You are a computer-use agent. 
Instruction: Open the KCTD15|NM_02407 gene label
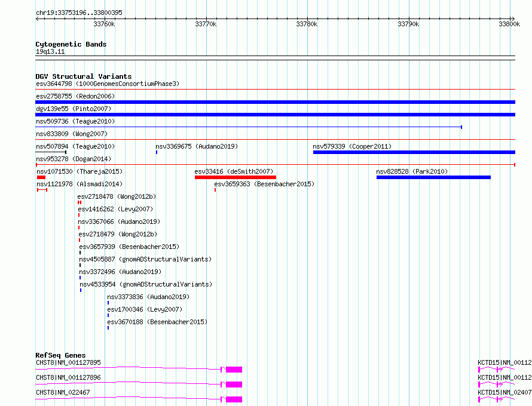(x=505, y=392)
